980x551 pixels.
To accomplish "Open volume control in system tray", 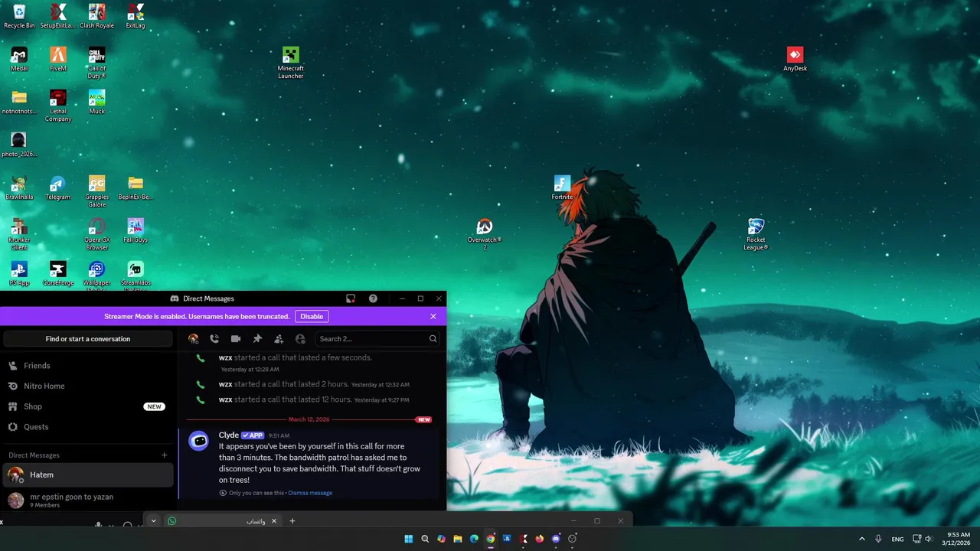I will click(x=929, y=539).
